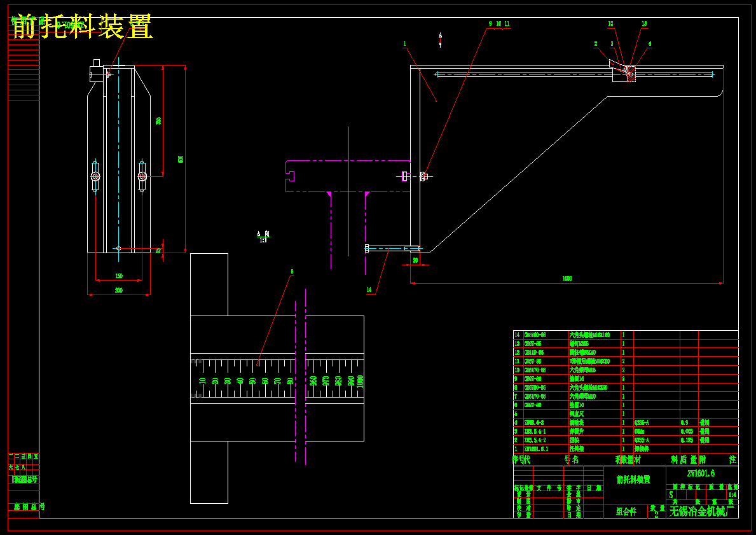Click the 300 width dimension text
The height and width of the screenshot is (535, 756).
coord(119,291)
